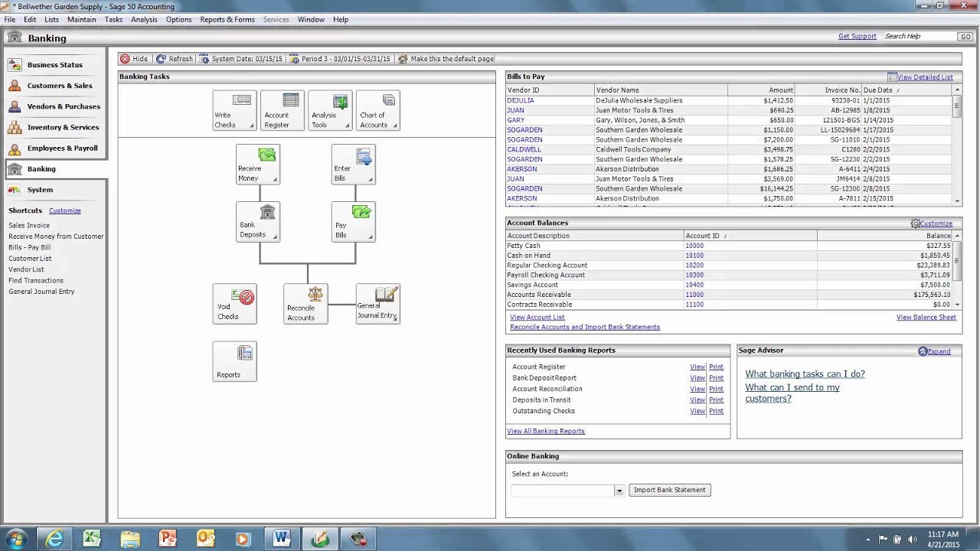Open the Get Support link
Screen dimensions: 980x551
[x=857, y=37]
